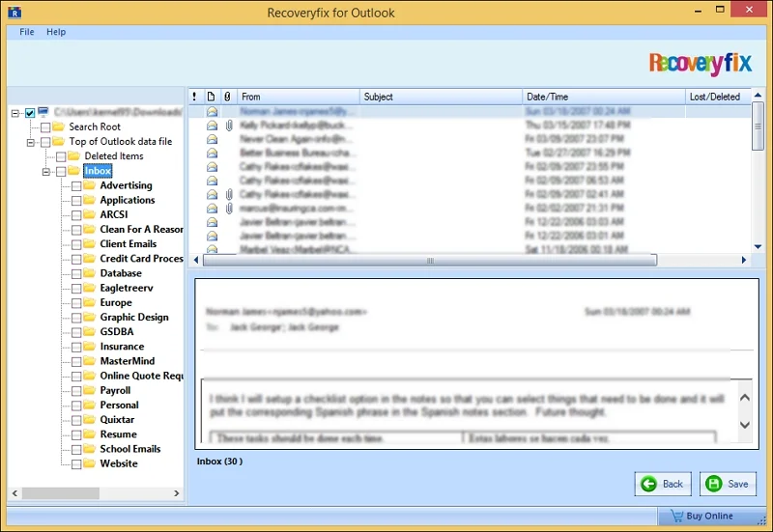Click the Recoveryfix app icon in title bar

tap(14, 13)
